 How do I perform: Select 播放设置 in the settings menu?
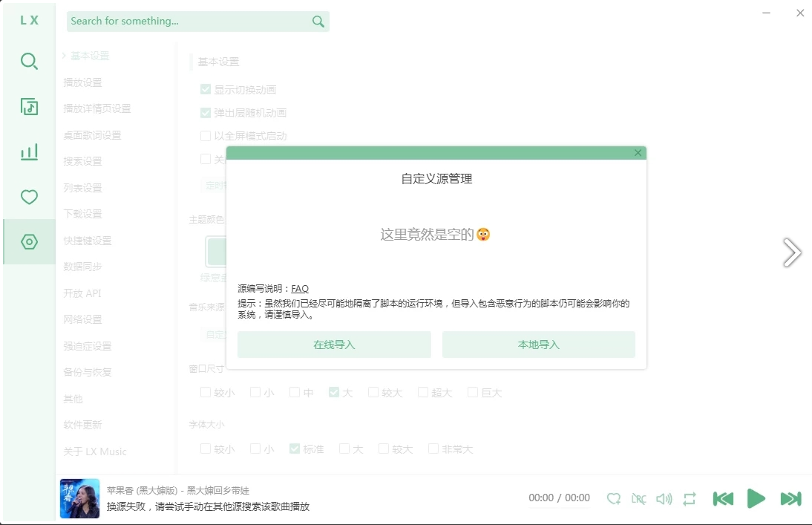[82, 82]
